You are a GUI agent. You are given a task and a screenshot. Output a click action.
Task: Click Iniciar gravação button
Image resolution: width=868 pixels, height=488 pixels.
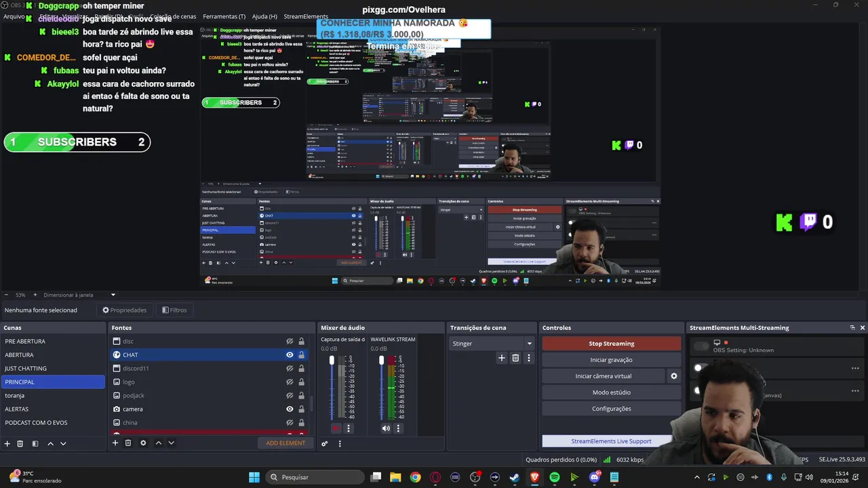click(612, 360)
